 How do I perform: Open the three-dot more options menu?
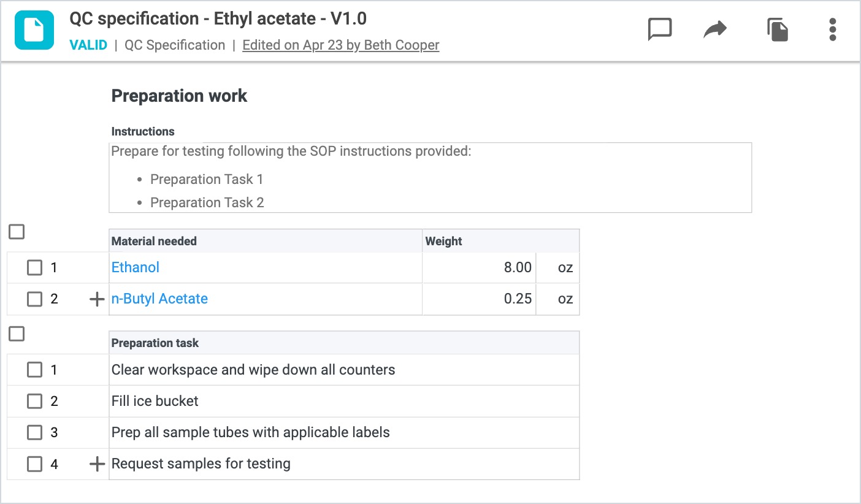pyautogui.click(x=832, y=29)
